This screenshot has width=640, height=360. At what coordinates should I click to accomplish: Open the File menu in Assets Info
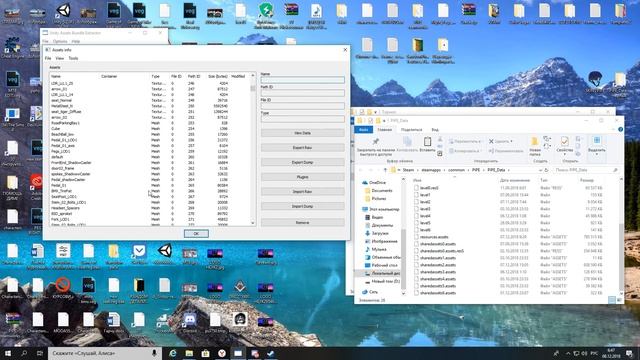[x=48, y=58]
